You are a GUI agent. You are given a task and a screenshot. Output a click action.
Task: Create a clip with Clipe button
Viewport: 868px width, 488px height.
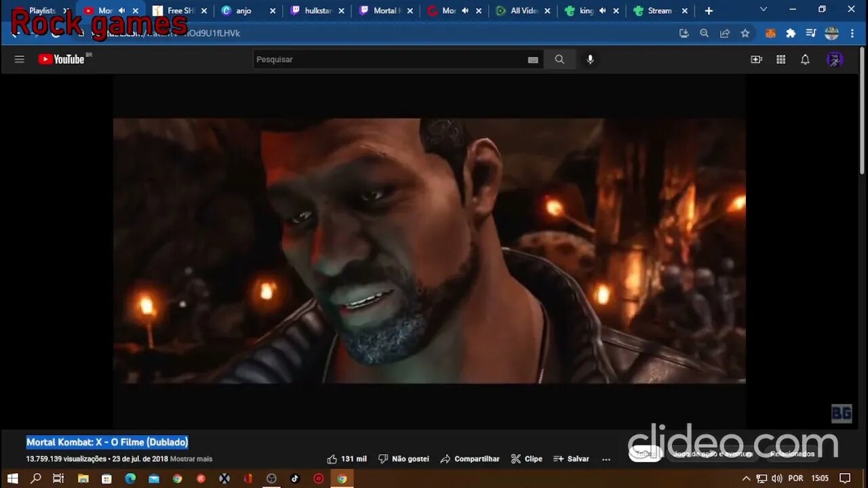(x=526, y=459)
